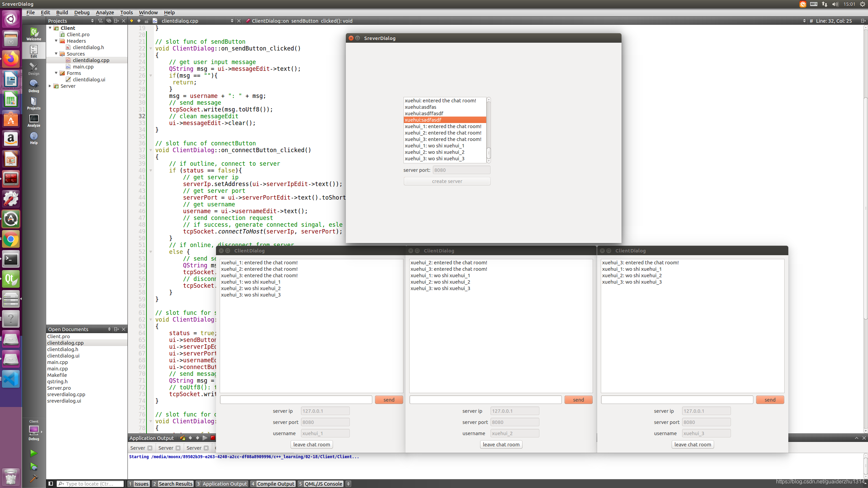Screen dimensions: 868x488
Task: Click send in xuehui_2 ClientDialog
Action: (x=578, y=400)
